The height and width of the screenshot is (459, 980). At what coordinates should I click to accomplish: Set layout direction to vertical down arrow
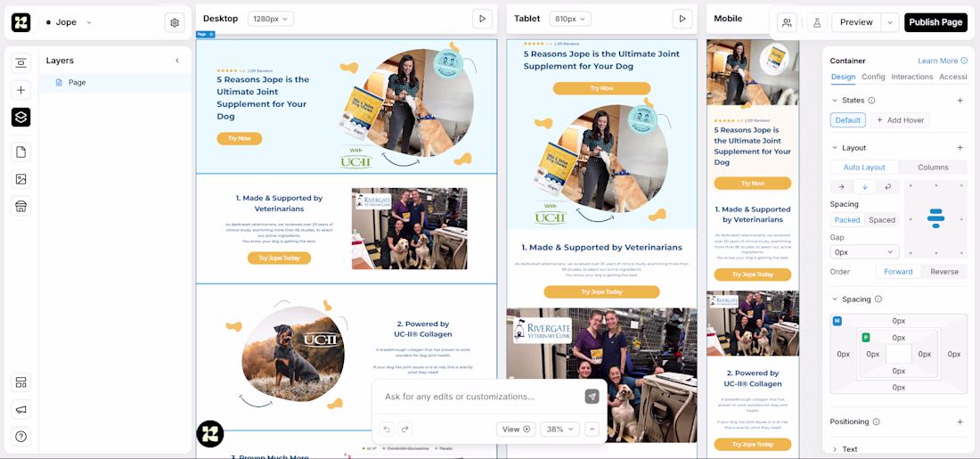pos(865,187)
